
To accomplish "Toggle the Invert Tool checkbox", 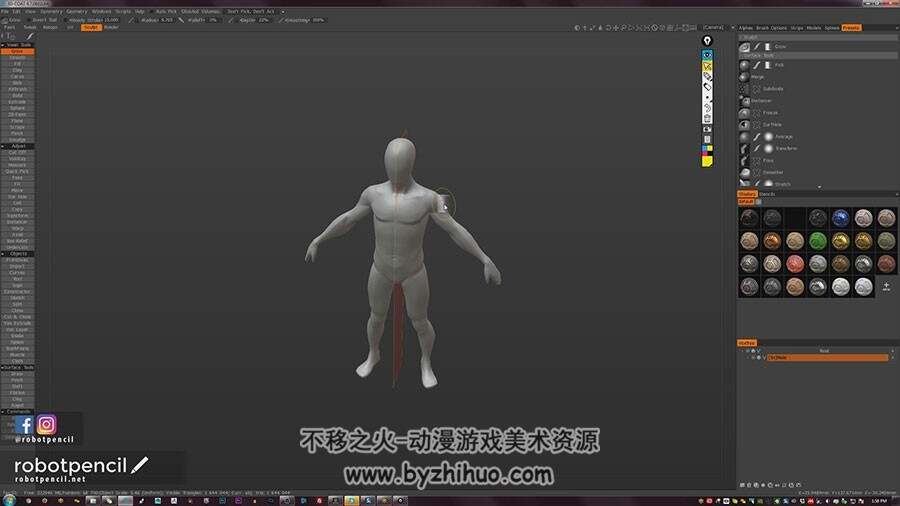I will coord(28,20).
